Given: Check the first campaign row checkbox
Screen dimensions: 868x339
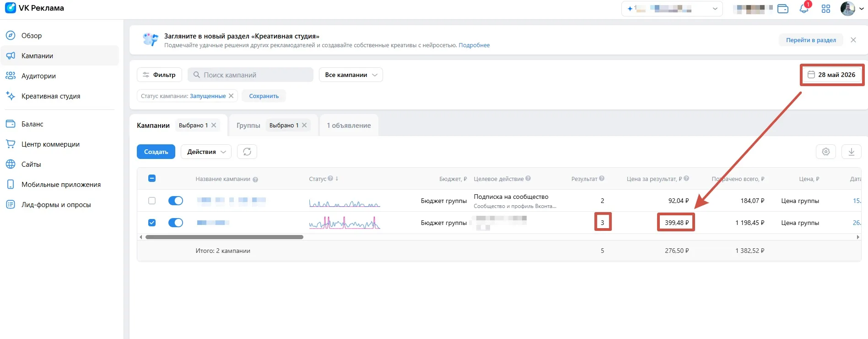Looking at the screenshot, I should tap(152, 201).
